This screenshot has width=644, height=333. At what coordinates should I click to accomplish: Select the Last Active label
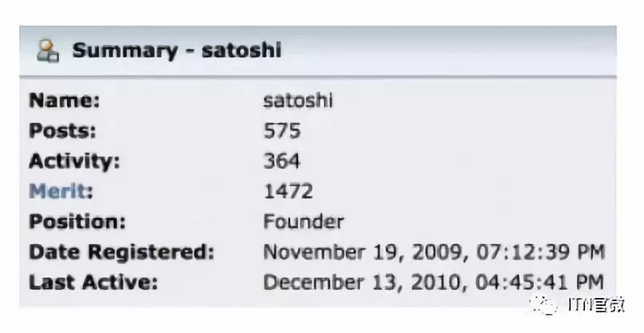[x=92, y=282]
